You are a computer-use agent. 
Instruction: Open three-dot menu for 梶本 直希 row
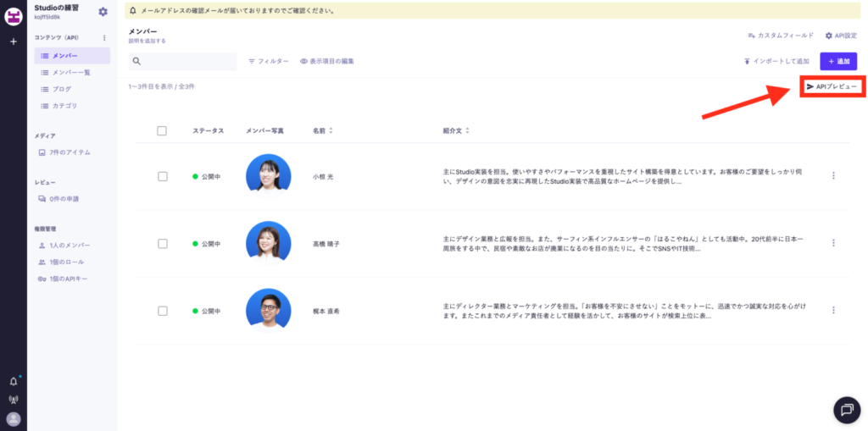[833, 311]
